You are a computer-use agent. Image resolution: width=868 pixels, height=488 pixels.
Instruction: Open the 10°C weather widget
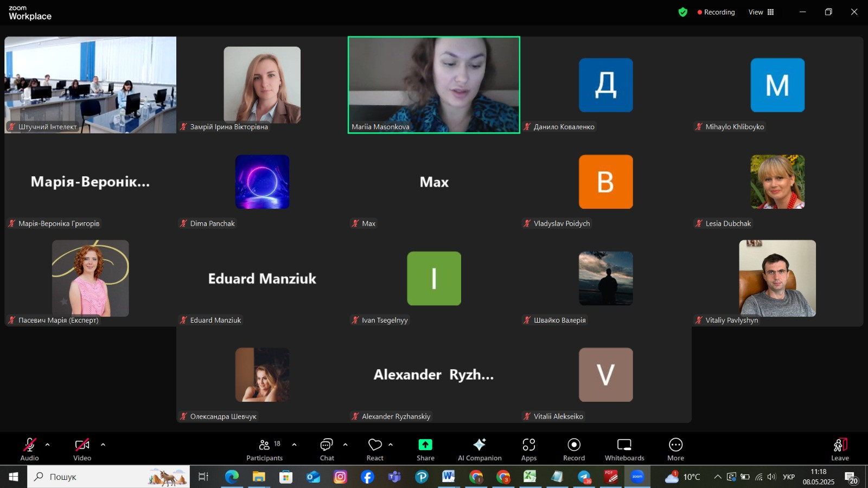click(x=682, y=477)
